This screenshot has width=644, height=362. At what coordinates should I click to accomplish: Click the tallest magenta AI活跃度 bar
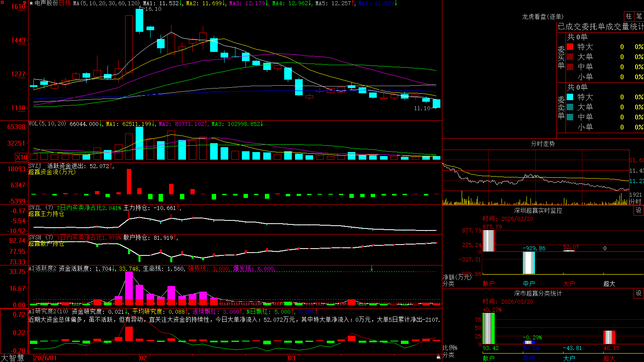click(129, 286)
